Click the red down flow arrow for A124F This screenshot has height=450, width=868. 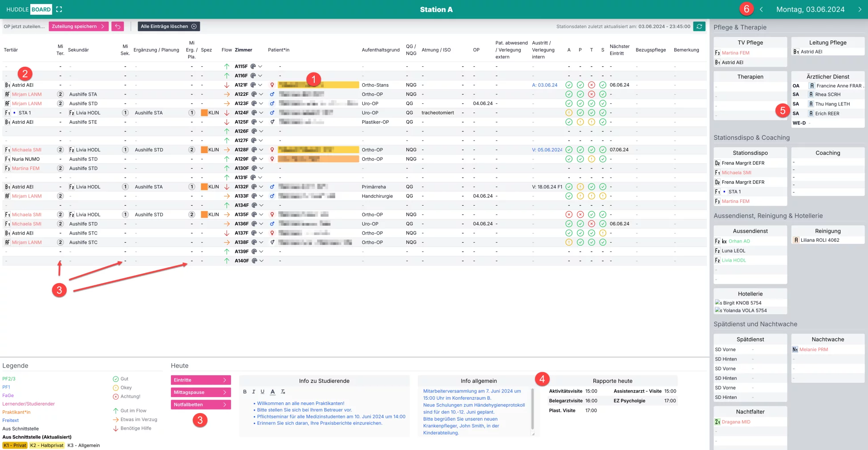227,113
